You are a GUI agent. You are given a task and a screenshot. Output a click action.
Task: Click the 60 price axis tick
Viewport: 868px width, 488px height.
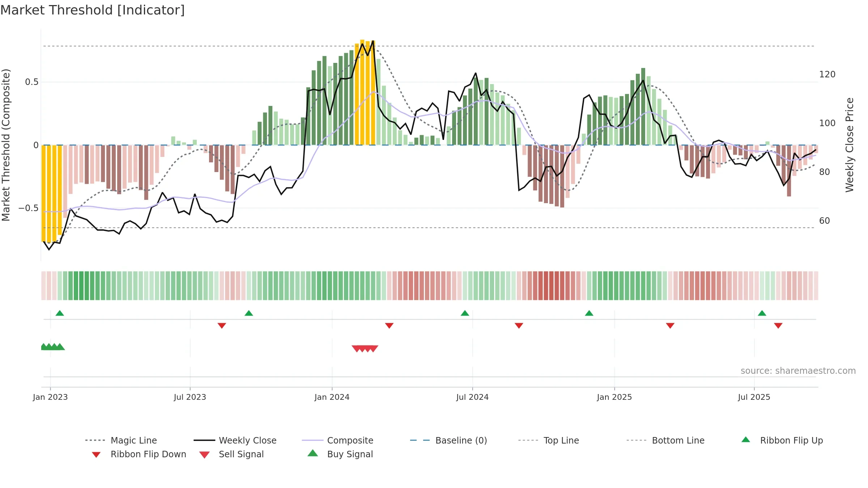[825, 221]
